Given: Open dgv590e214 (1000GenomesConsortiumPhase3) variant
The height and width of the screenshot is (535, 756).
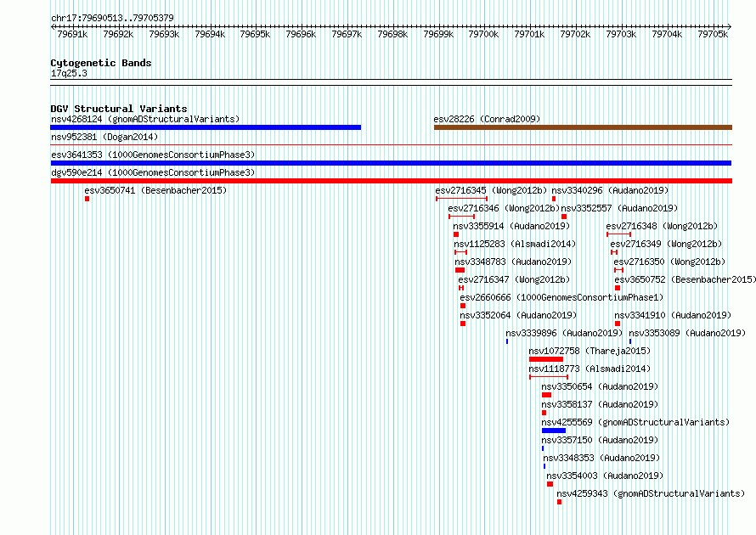Looking at the screenshot, I should point(153,172).
